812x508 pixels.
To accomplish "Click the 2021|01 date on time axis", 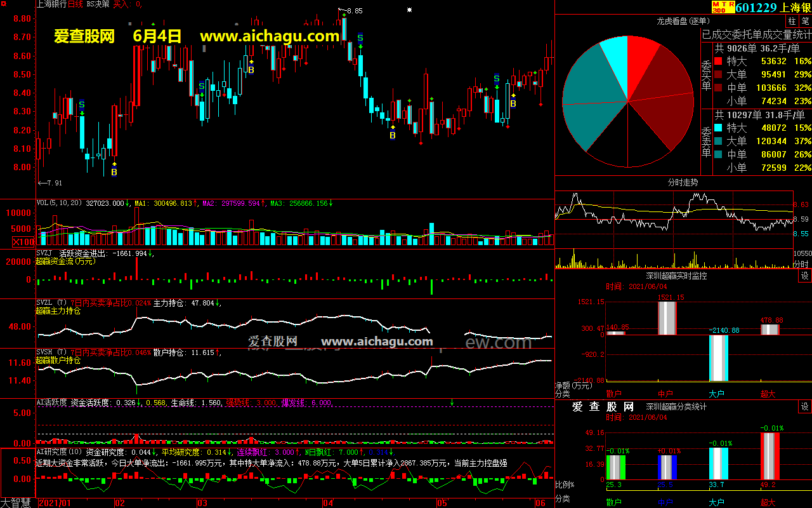I will pyautogui.click(x=56, y=503).
